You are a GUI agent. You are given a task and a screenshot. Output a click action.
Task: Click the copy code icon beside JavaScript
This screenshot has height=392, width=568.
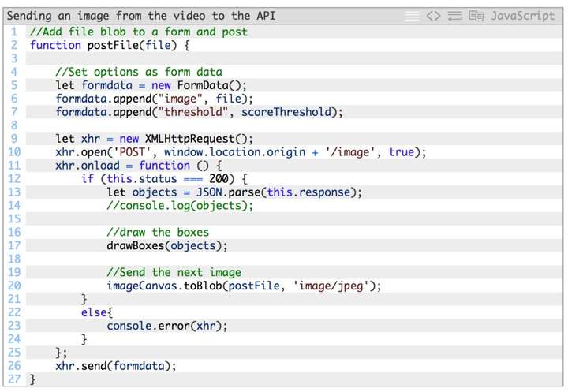tap(476, 16)
